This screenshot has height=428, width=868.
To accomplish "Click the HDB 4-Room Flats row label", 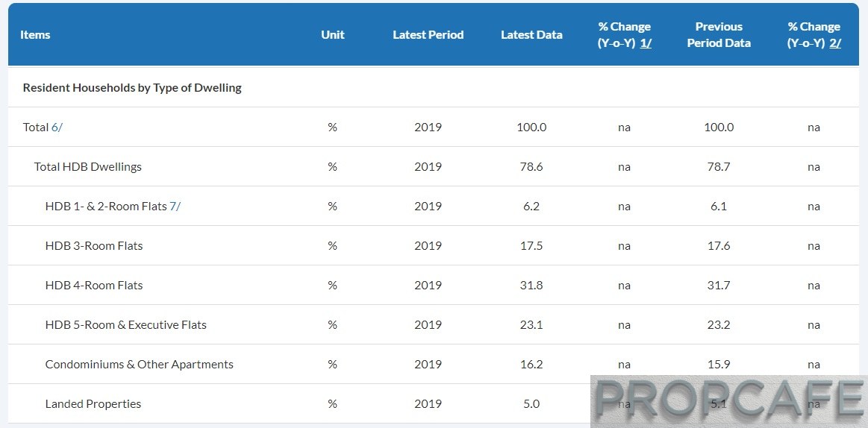I will [x=94, y=286].
